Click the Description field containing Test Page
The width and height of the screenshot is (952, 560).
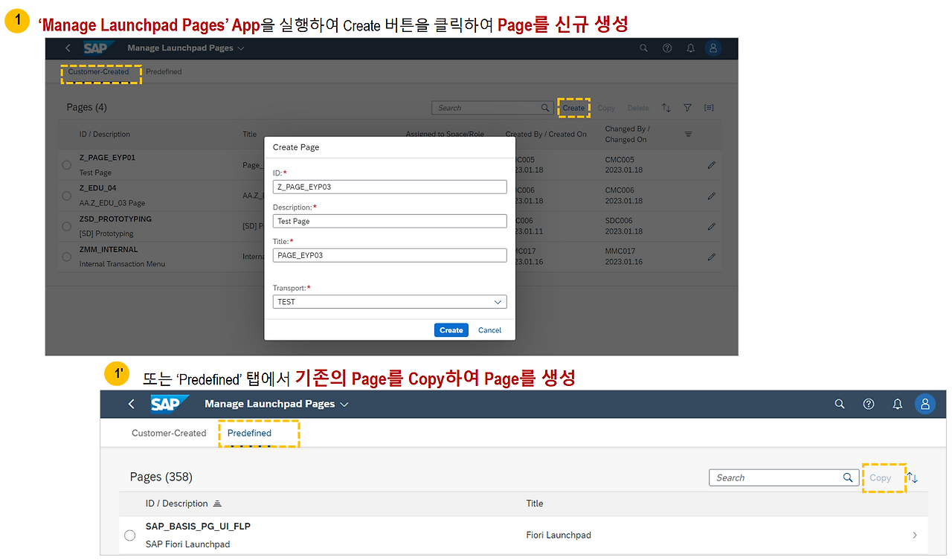(x=390, y=221)
